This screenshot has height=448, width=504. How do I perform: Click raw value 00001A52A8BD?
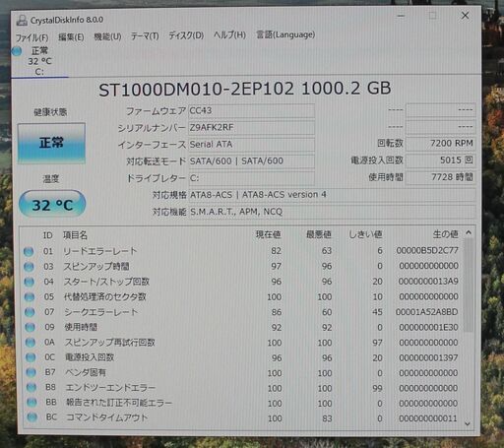[x=427, y=312]
